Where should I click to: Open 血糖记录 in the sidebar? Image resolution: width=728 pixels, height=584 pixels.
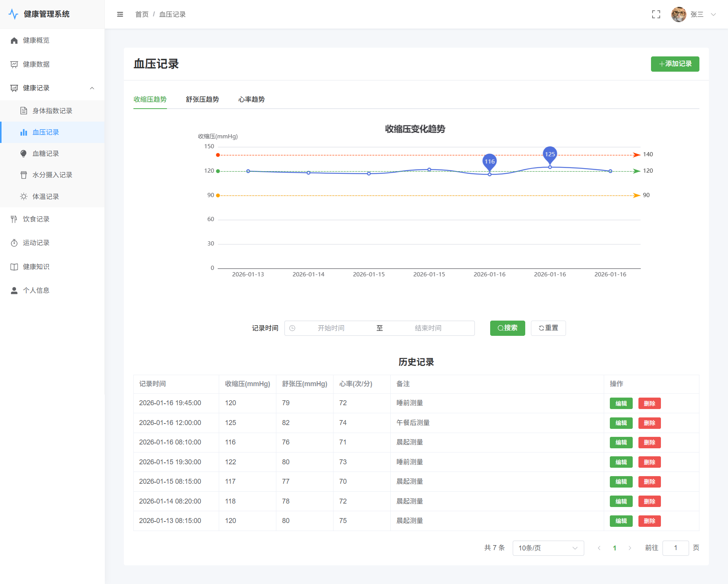coord(46,154)
